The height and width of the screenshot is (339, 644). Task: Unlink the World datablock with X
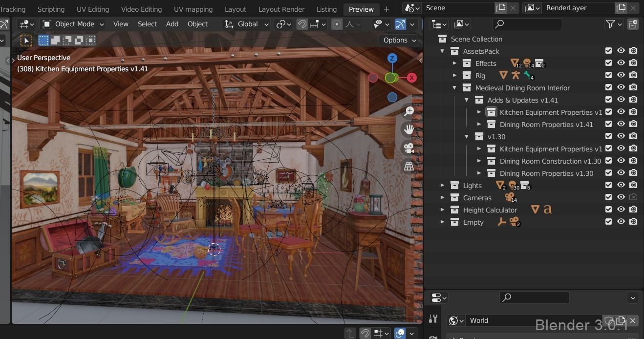coord(633,320)
